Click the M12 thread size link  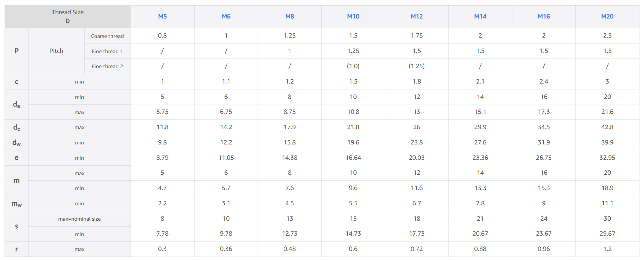click(416, 16)
